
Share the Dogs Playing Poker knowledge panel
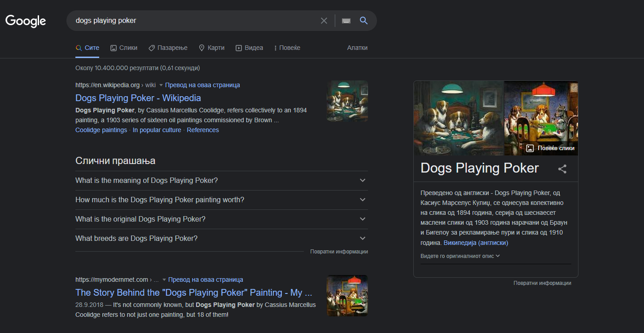562,169
